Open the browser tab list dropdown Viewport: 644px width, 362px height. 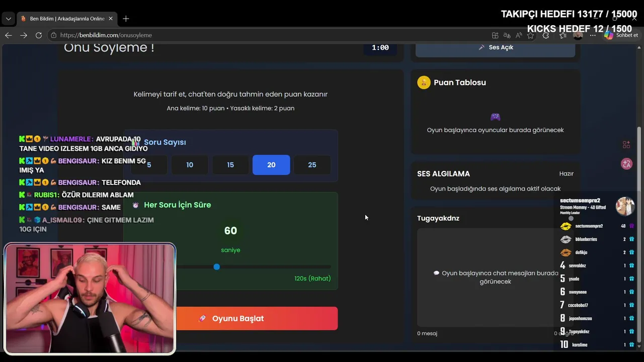[8, 19]
